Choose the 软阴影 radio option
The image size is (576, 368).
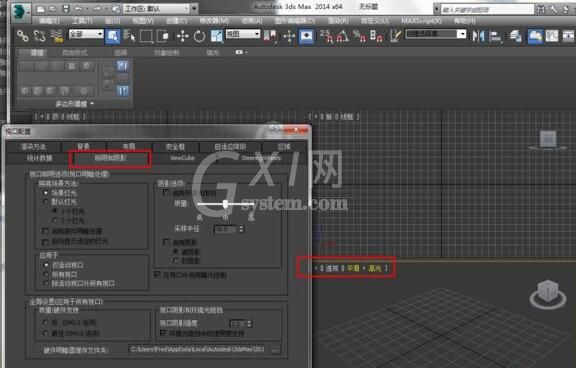click(x=175, y=260)
